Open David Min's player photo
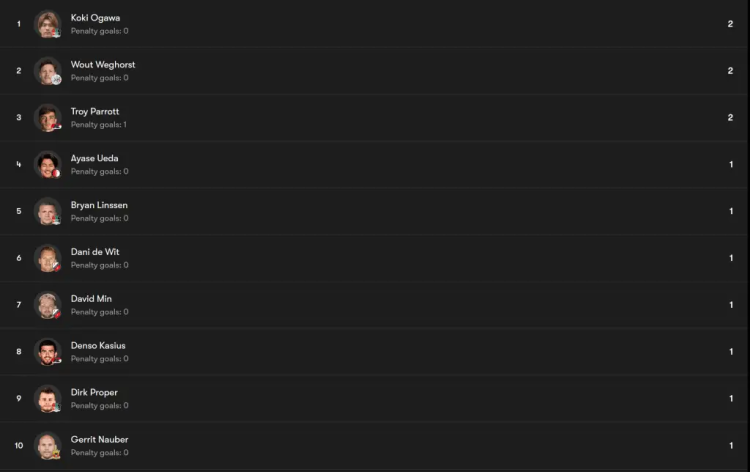The height and width of the screenshot is (472, 750). coord(48,305)
